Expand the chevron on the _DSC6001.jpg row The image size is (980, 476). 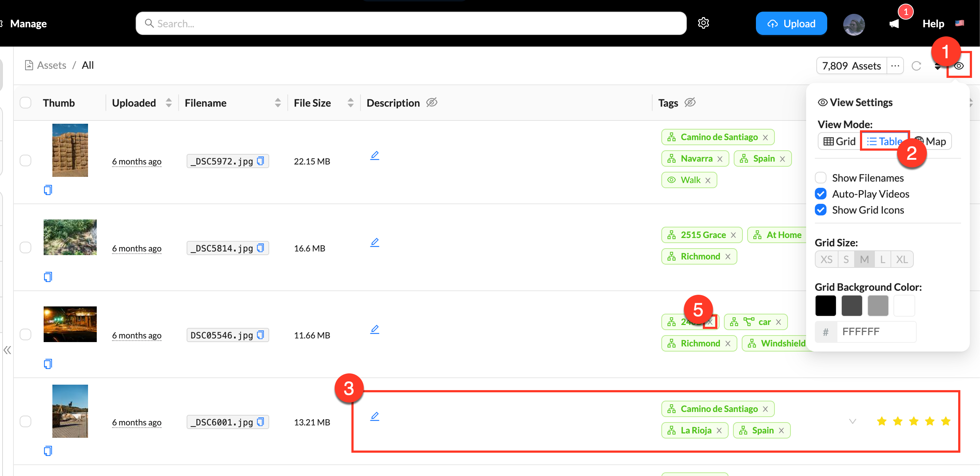pos(852,421)
